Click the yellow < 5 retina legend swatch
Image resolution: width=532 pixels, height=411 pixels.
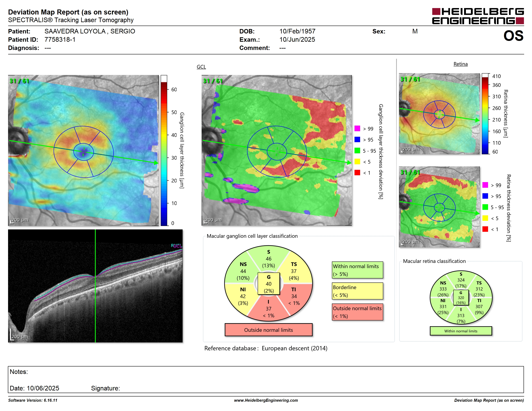(485, 218)
